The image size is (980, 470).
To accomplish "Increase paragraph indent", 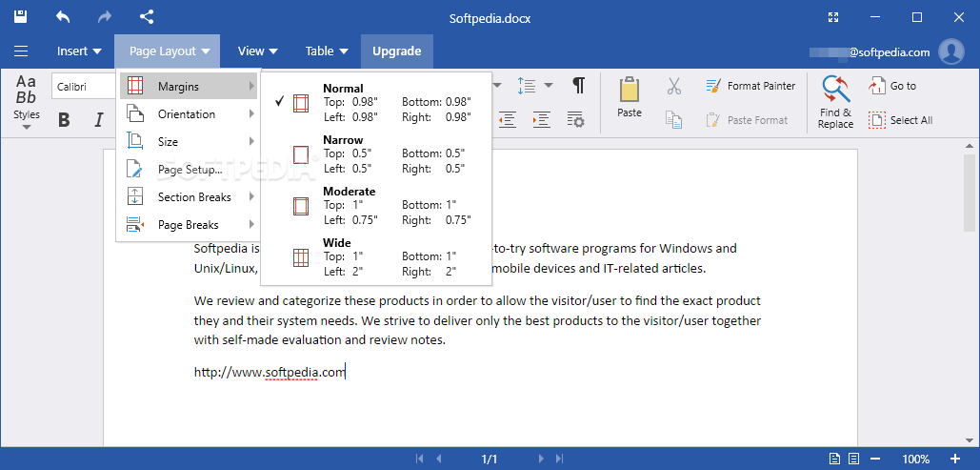I will [541, 119].
